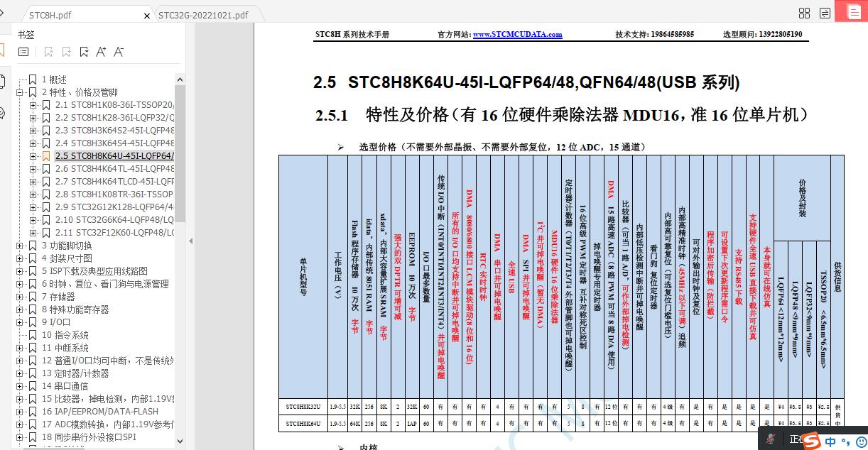Click bookmark icon beside 9 I/O口
The width and height of the screenshot is (868, 450).
click(33, 322)
